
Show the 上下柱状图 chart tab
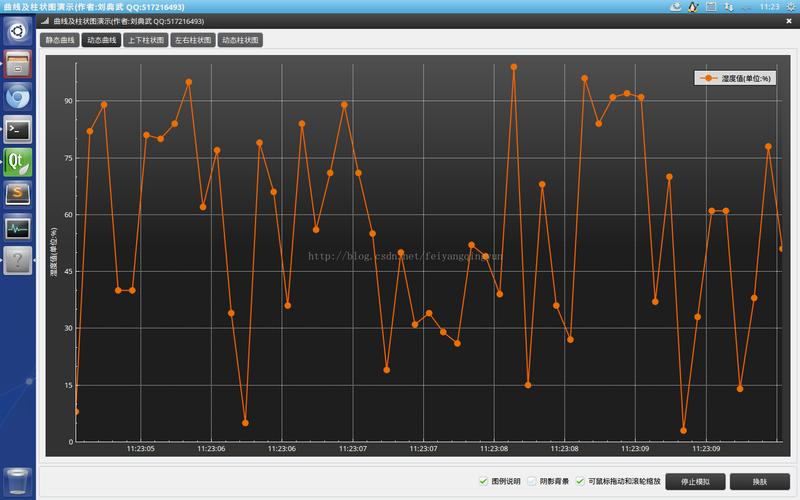pos(145,41)
